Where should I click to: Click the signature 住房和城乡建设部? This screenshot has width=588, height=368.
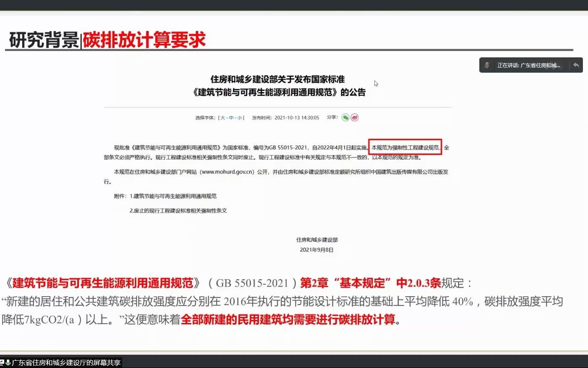coord(317,240)
